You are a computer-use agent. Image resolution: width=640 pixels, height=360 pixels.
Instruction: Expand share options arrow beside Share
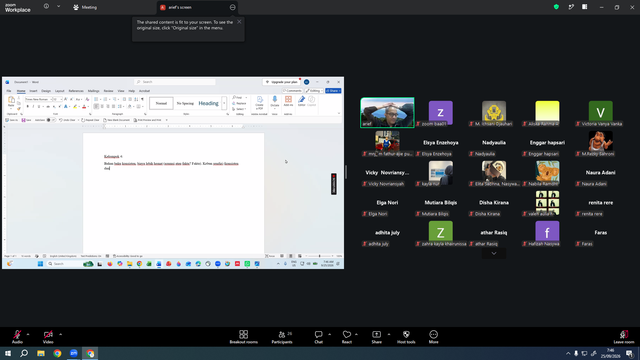tap(389, 334)
